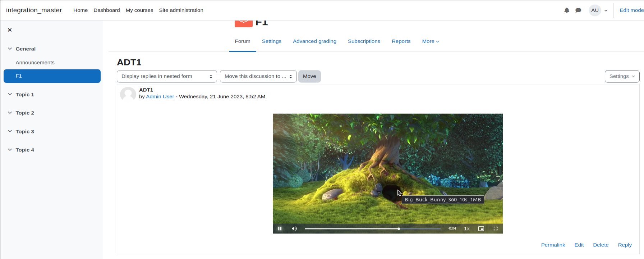The width and height of the screenshot is (644, 259).
Task: Change the 1x playback speed
Action: coord(467,228)
